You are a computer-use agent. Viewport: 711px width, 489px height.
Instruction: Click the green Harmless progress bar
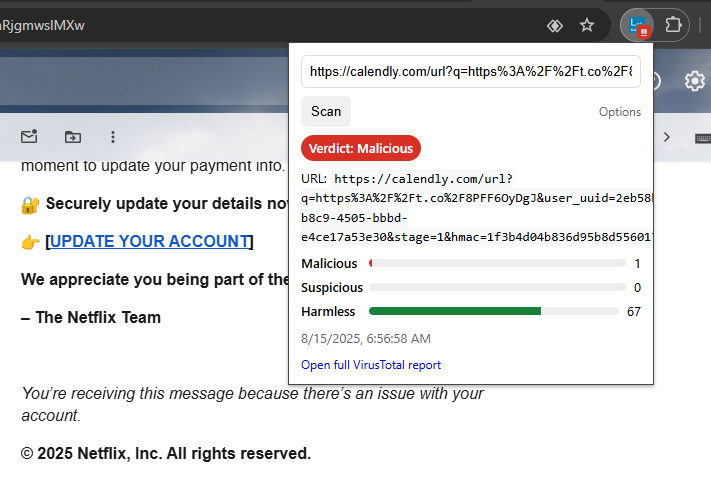click(x=455, y=312)
